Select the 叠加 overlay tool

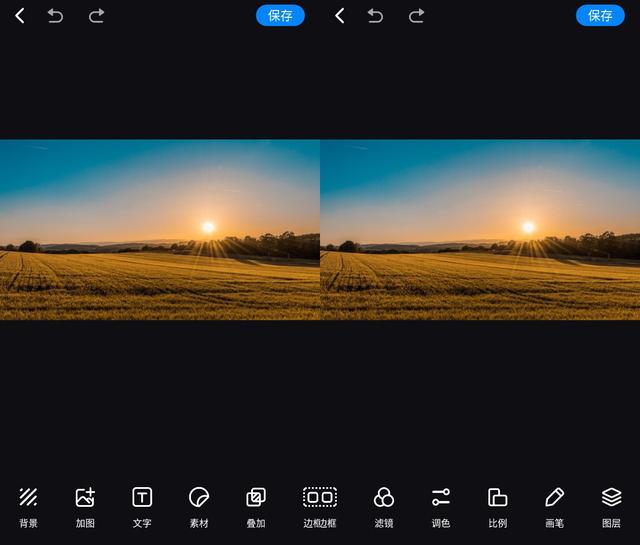pos(256,505)
